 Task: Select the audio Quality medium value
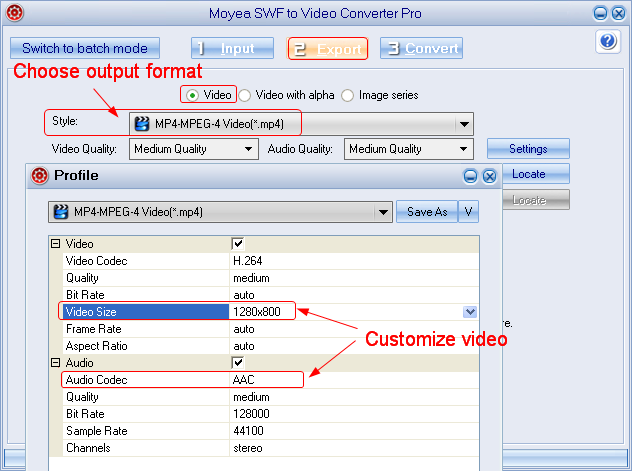(x=251, y=397)
